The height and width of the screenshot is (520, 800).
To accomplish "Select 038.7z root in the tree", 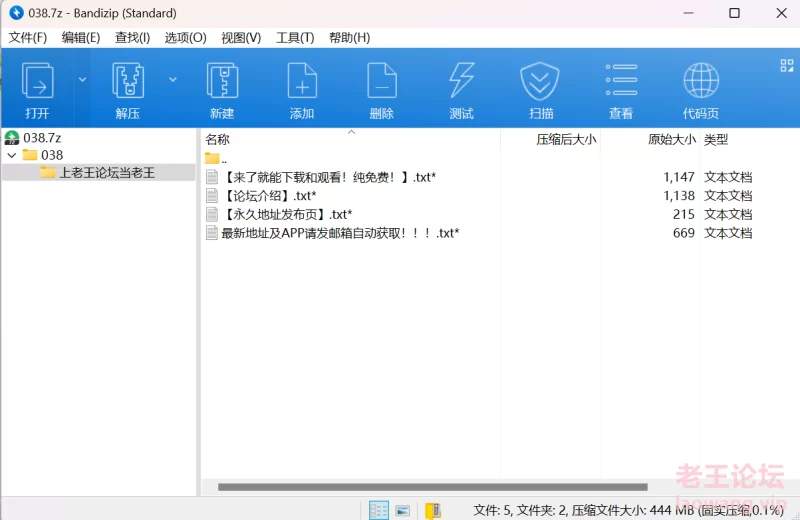I will [42, 138].
